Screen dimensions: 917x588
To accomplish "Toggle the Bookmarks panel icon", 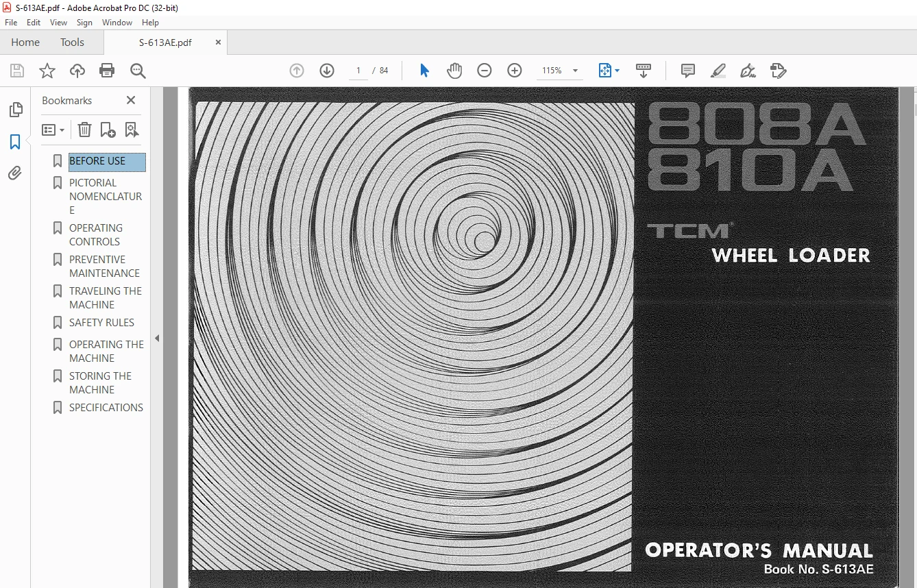I will (x=15, y=142).
